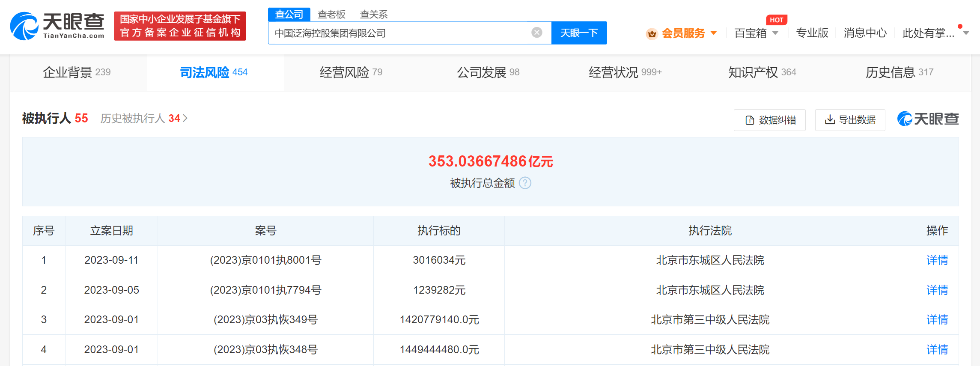The width and height of the screenshot is (980, 366).
Task: Click the date 2023-09-05
Action: pos(111,290)
